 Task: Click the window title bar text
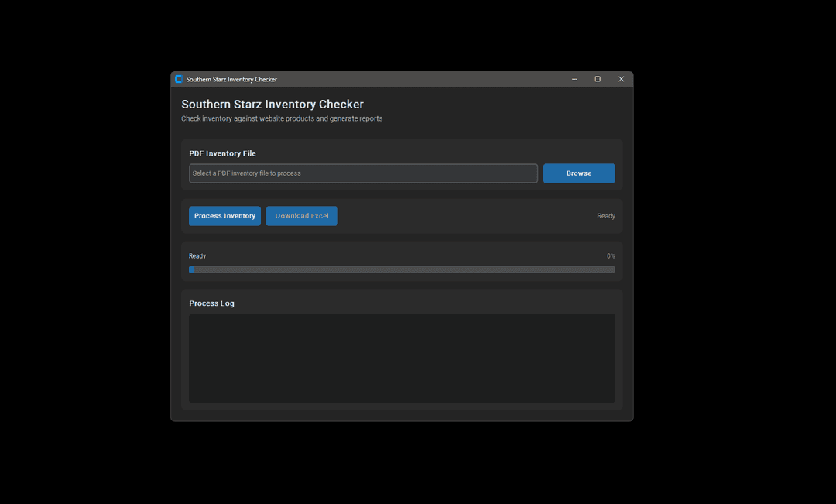[x=231, y=80]
